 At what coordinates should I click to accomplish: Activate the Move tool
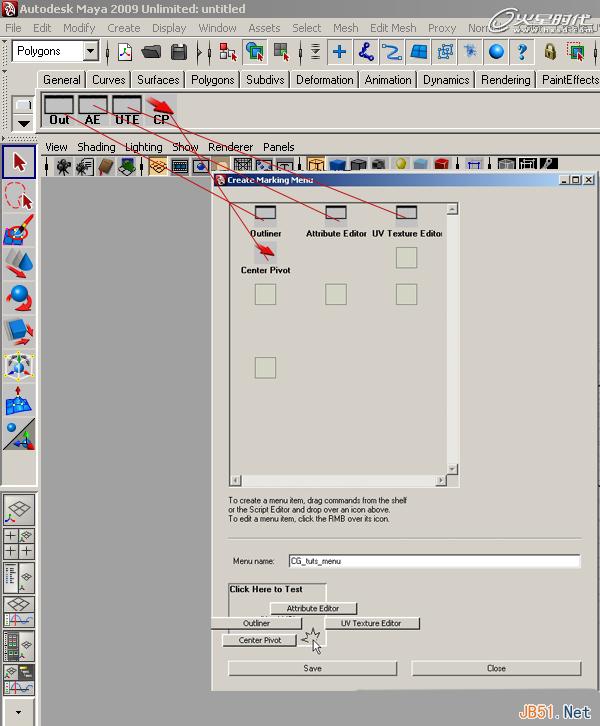click(x=19, y=264)
